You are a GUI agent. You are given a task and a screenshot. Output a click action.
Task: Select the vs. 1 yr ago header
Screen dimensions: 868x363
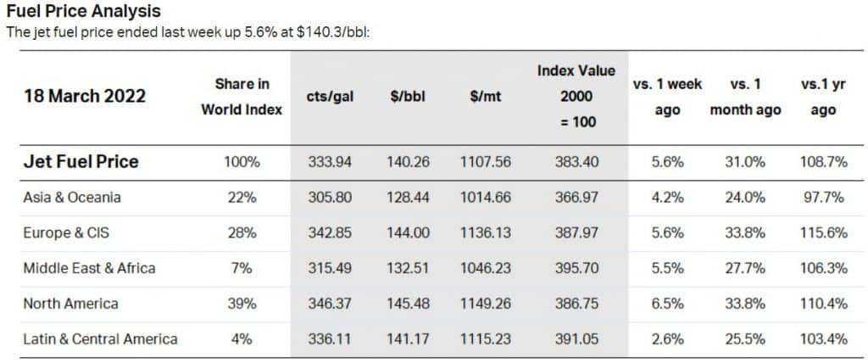point(823,97)
